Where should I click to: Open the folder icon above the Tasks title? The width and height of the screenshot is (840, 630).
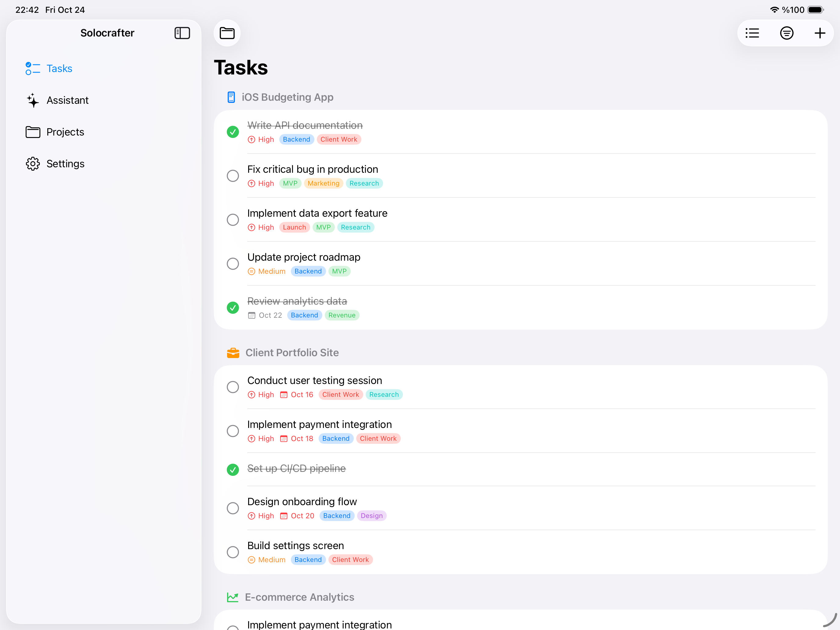point(227,33)
